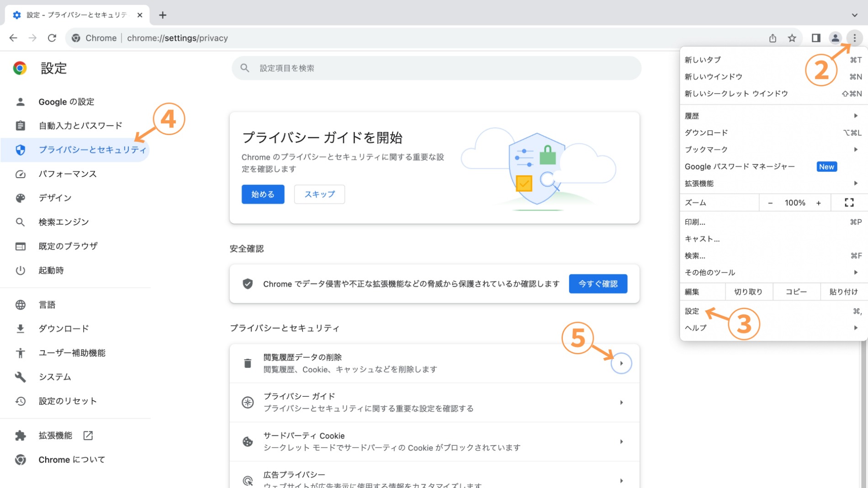Image resolution: width=868 pixels, height=488 pixels.
Task: Click the Chrome について logo icon
Action: tap(20, 460)
